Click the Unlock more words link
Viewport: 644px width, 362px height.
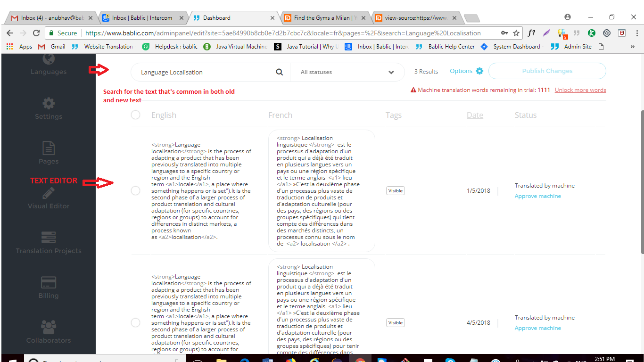[580, 90]
